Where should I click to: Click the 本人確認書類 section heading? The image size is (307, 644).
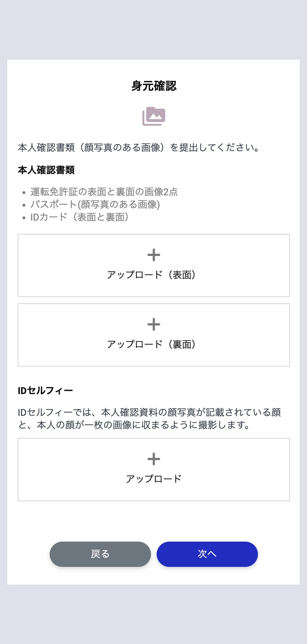pyautogui.click(x=46, y=170)
